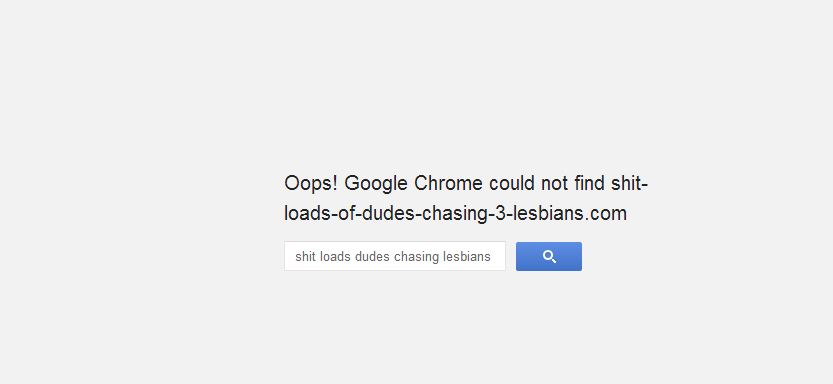Image resolution: width=833 pixels, height=384 pixels.
Task: Click the word "loads" in the search field
Action: [335, 257]
